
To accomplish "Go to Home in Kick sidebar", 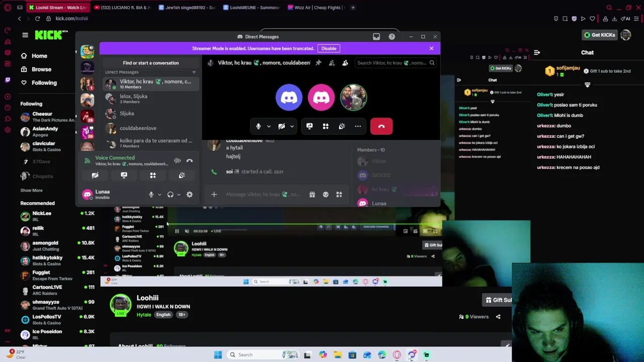I will click(39, 56).
